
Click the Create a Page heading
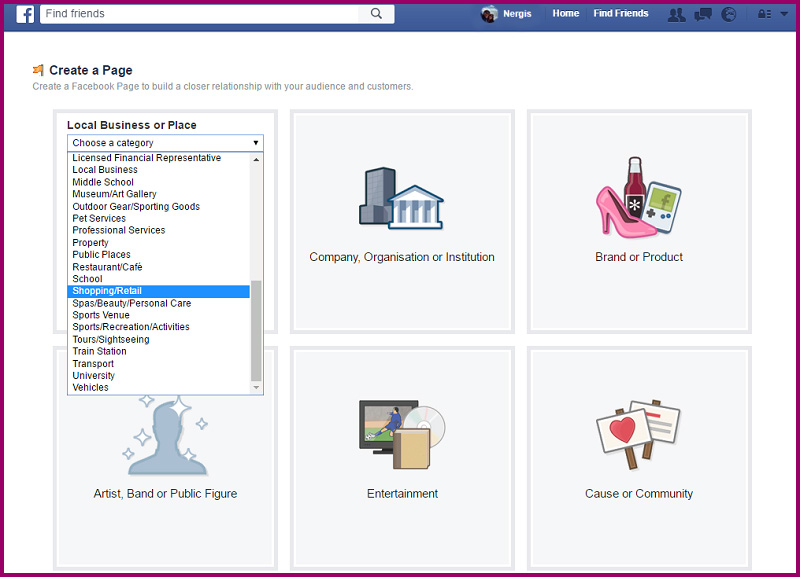click(91, 70)
